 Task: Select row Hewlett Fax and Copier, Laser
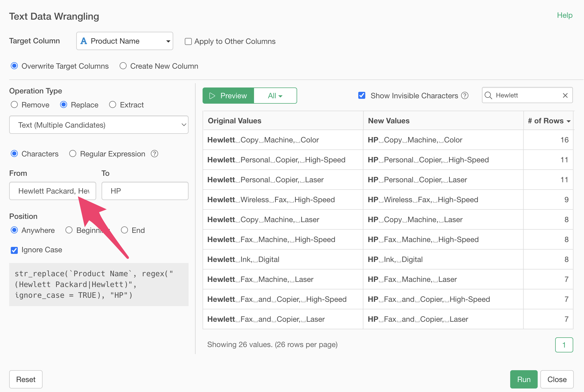tap(388, 319)
